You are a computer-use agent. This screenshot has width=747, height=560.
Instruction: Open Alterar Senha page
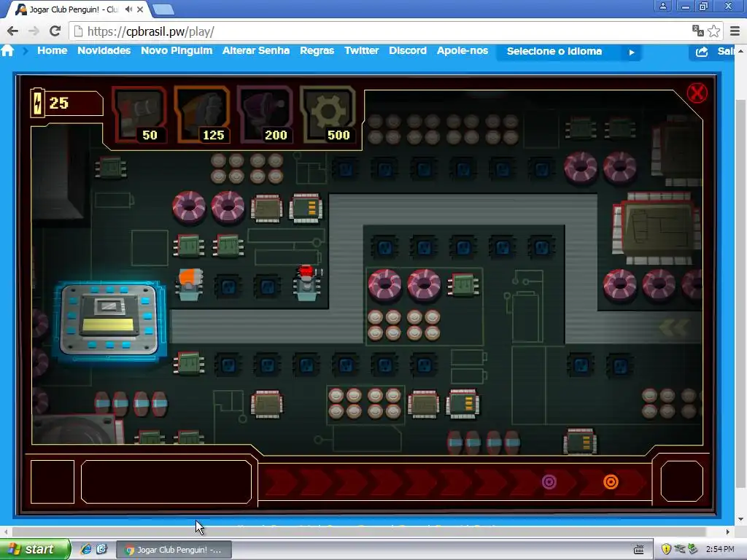pyautogui.click(x=256, y=50)
